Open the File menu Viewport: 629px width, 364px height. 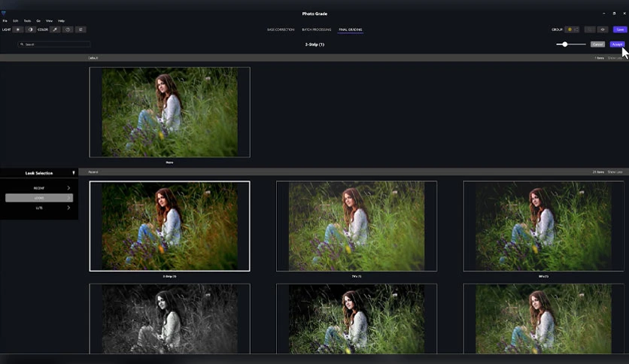point(5,21)
